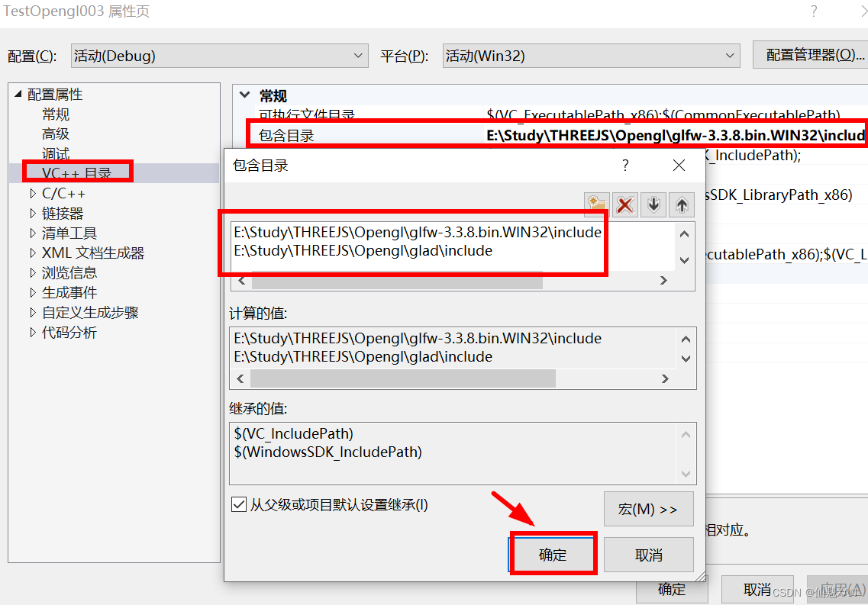The height and width of the screenshot is (605, 868).
Task: Open the 平台 platform dropdown
Action: pos(729,55)
